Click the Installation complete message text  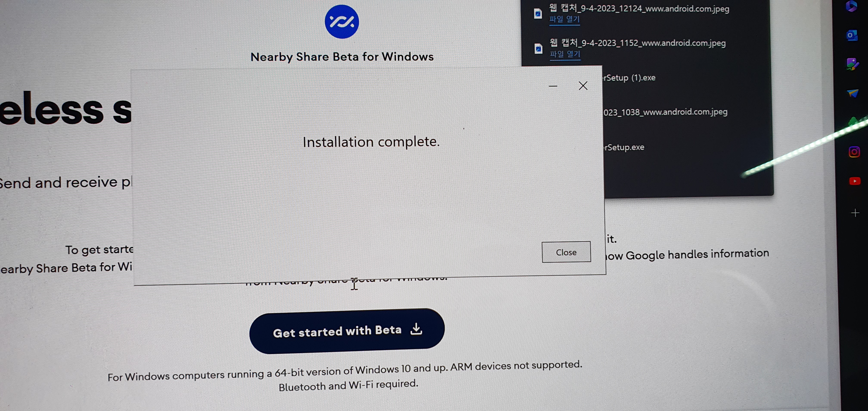(x=371, y=142)
